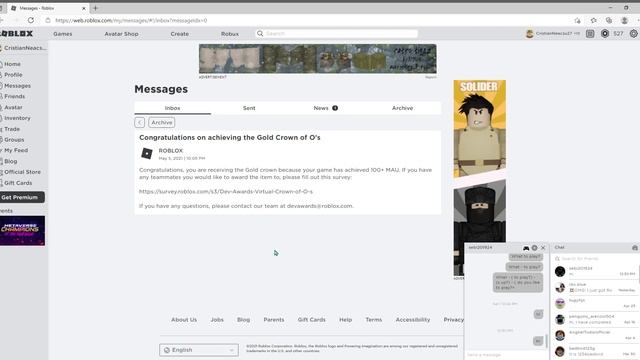Screen dimensions: 640x360
Task: Open Messages in the sidebar
Action: coord(17,86)
